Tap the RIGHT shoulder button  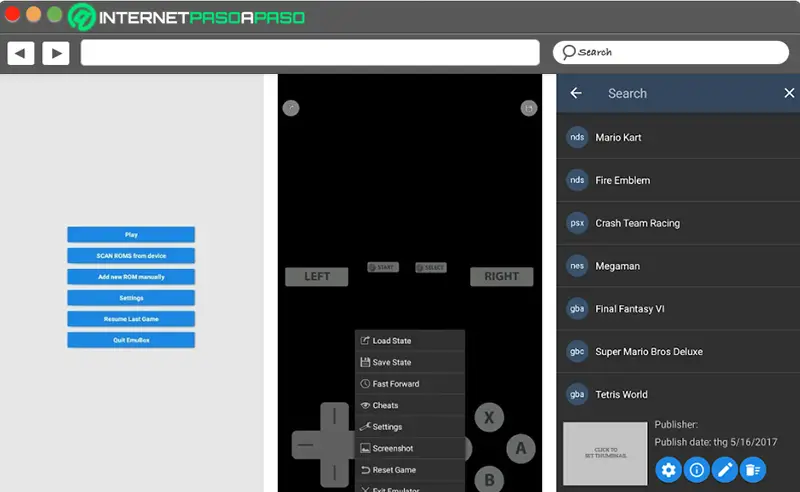[x=502, y=277]
